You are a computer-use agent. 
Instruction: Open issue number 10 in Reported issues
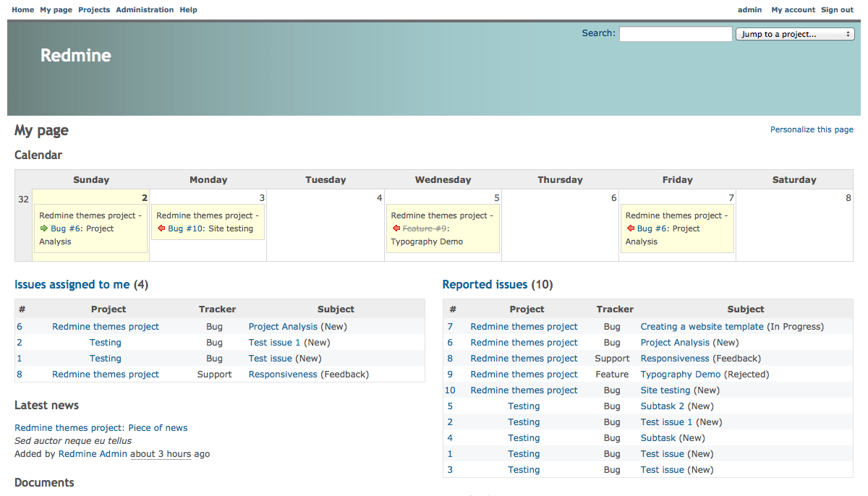[x=450, y=390]
